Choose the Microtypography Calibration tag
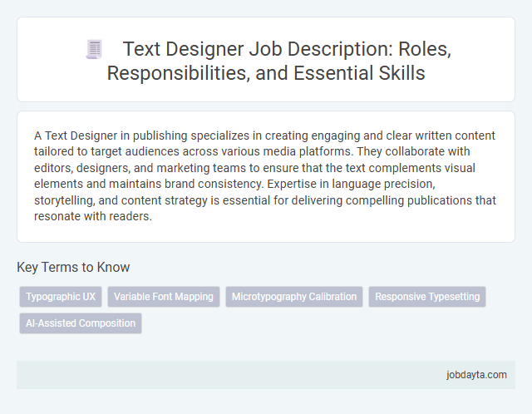The image size is (532, 414). pyautogui.click(x=294, y=297)
